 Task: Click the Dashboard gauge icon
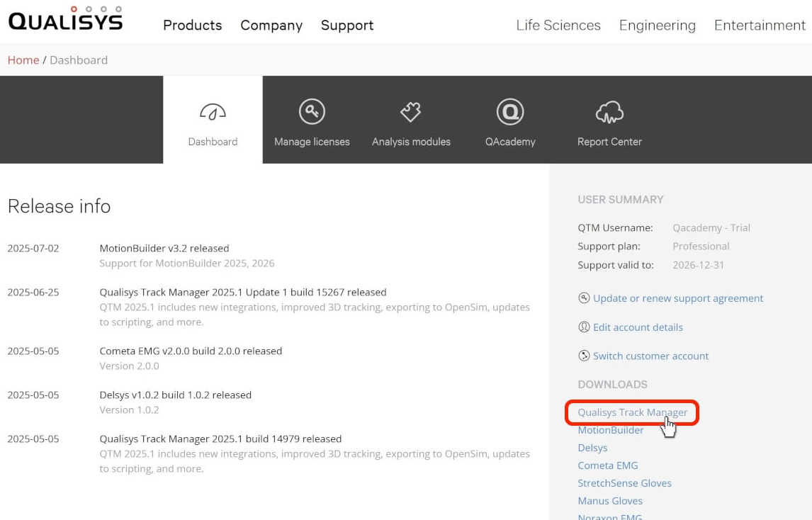213,112
